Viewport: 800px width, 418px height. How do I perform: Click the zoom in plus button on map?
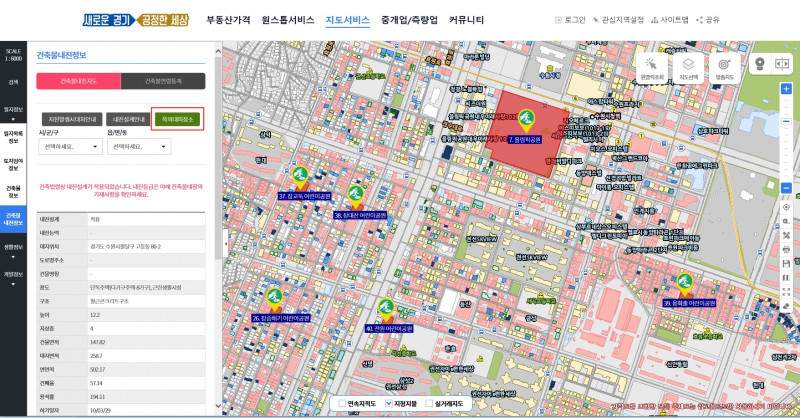click(786, 89)
